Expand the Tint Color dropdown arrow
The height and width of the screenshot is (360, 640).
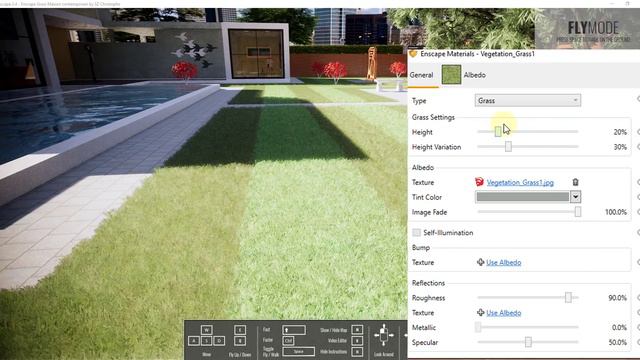click(x=576, y=197)
